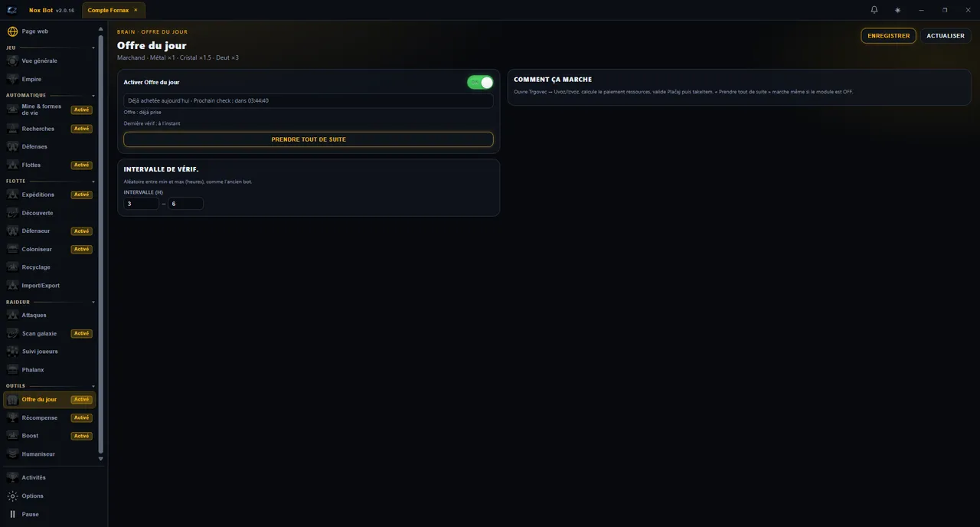Click the Import/Export sidebar icon
The width and height of the screenshot is (980, 527).
point(12,285)
